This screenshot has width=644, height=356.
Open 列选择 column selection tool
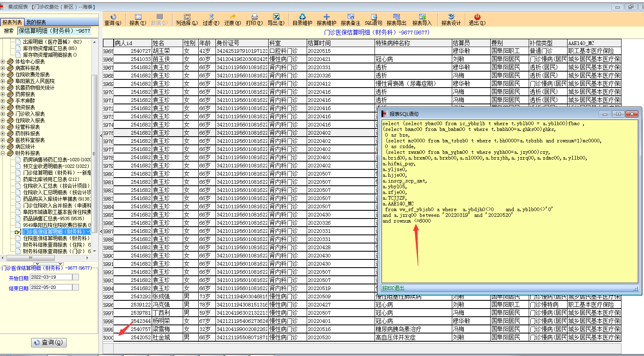[x=187, y=17]
